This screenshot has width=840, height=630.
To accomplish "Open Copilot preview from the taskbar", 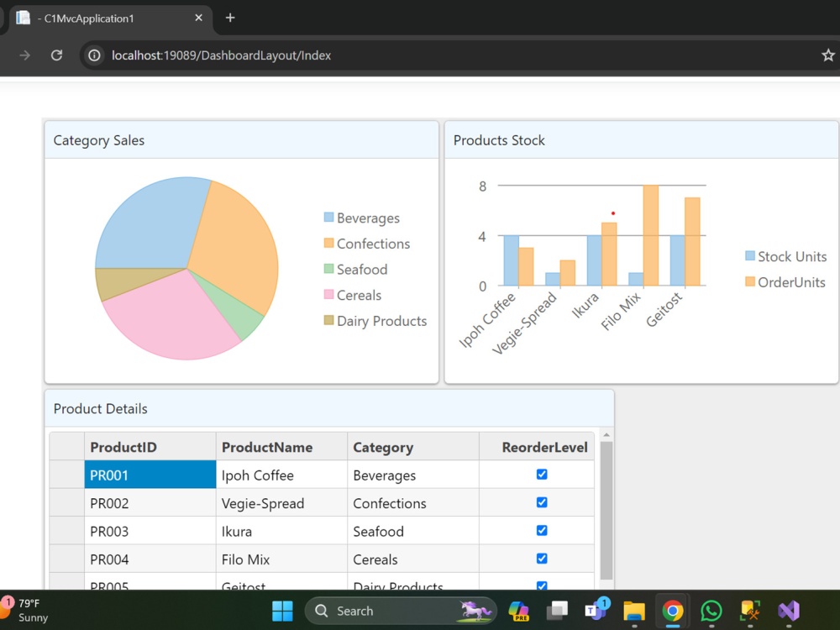I will (518, 611).
